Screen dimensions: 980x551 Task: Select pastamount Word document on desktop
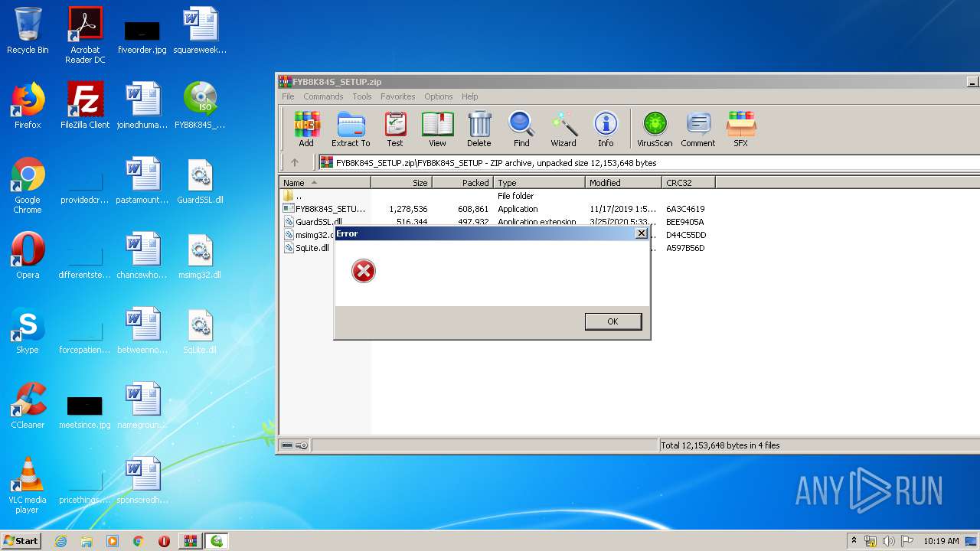(142, 181)
